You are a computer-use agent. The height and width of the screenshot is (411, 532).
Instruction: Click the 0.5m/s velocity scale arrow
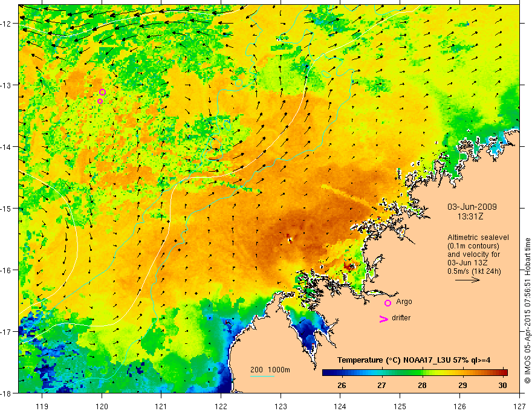(x=467, y=280)
